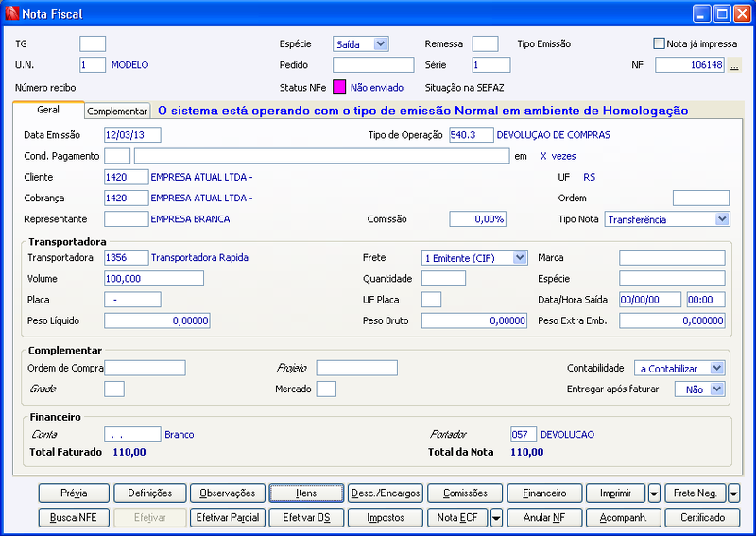The image size is (756, 536).
Task: Click the magenta Status NFe indicator
Action: [339, 87]
